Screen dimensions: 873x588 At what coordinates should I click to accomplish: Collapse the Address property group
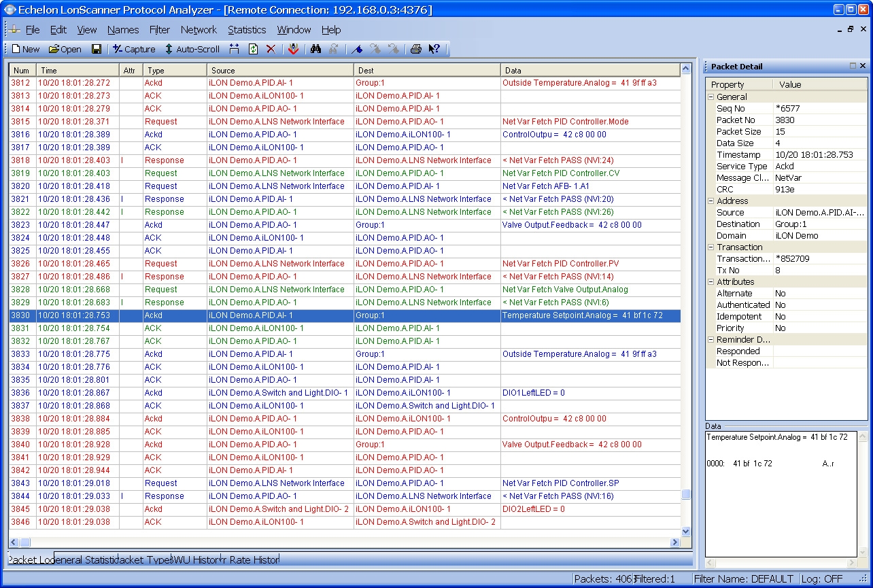tap(711, 201)
